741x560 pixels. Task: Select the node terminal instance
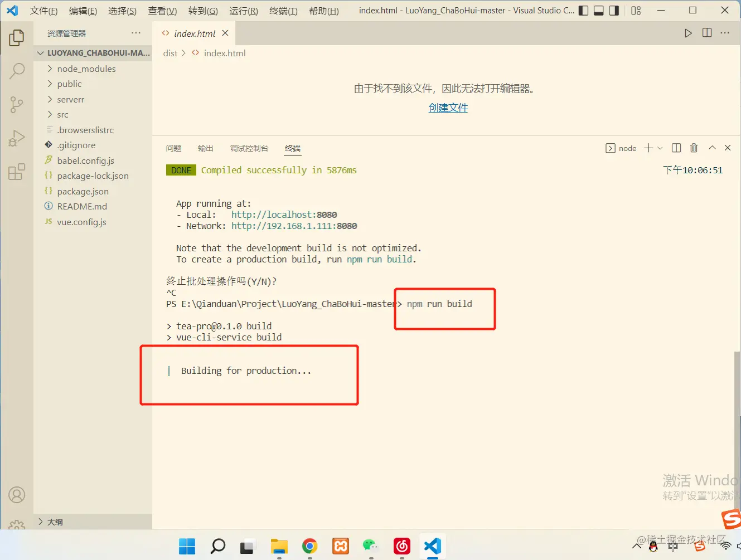click(621, 148)
